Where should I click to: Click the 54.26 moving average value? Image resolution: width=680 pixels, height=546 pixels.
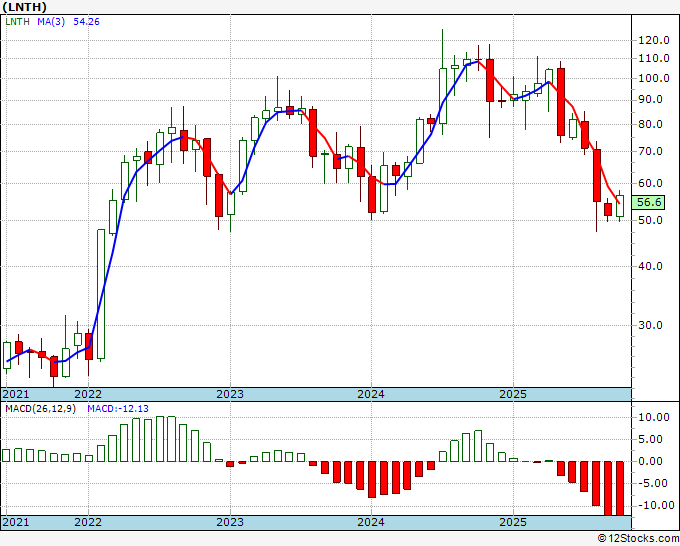coord(86,21)
